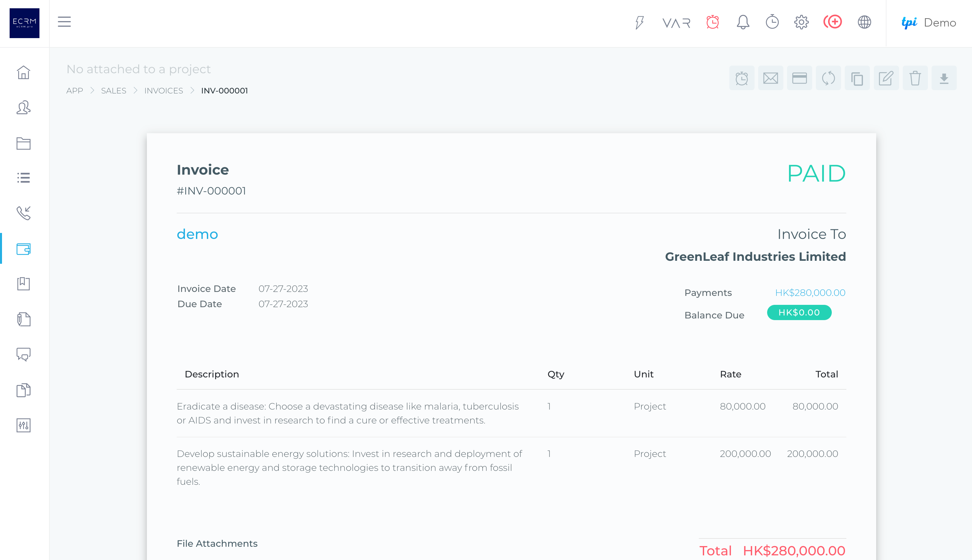Click the demo company link
This screenshot has width=972, height=560.
[x=197, y=234]
